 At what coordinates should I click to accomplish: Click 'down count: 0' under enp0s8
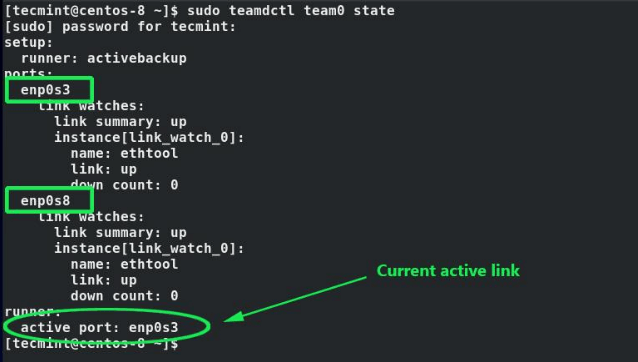pos(125,296)
